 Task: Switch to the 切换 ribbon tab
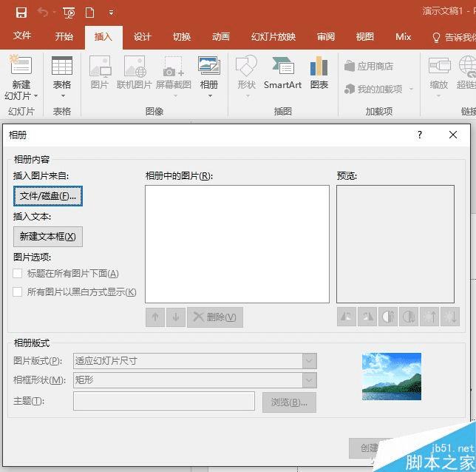tap(182, 37)
